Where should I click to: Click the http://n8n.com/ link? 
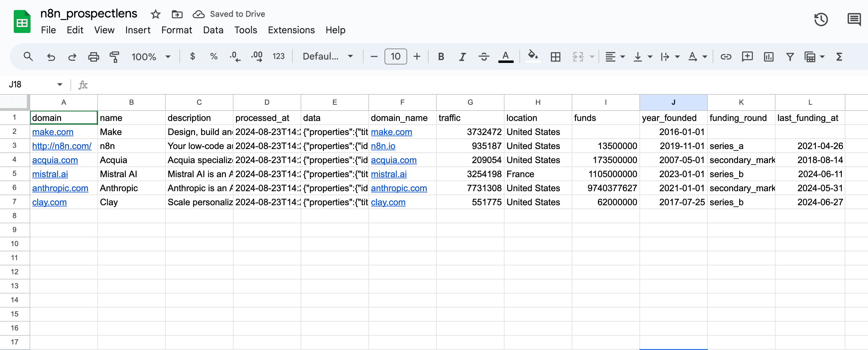click(62, 146)
